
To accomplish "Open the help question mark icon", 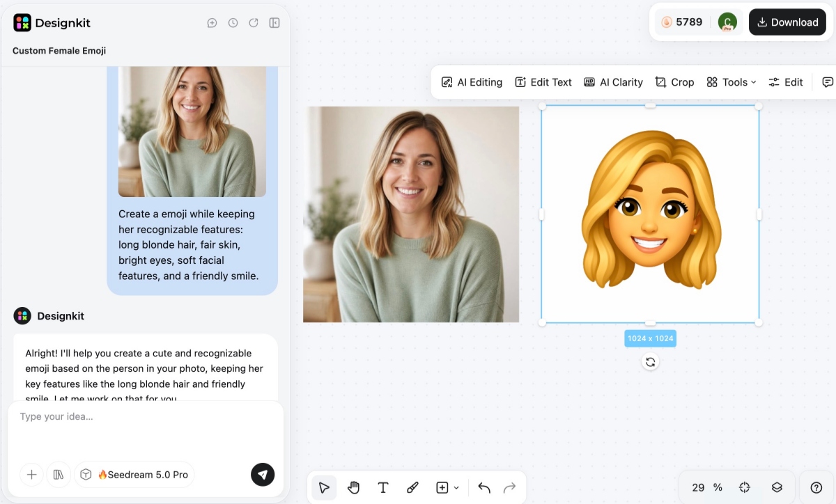I will point(816,487).
